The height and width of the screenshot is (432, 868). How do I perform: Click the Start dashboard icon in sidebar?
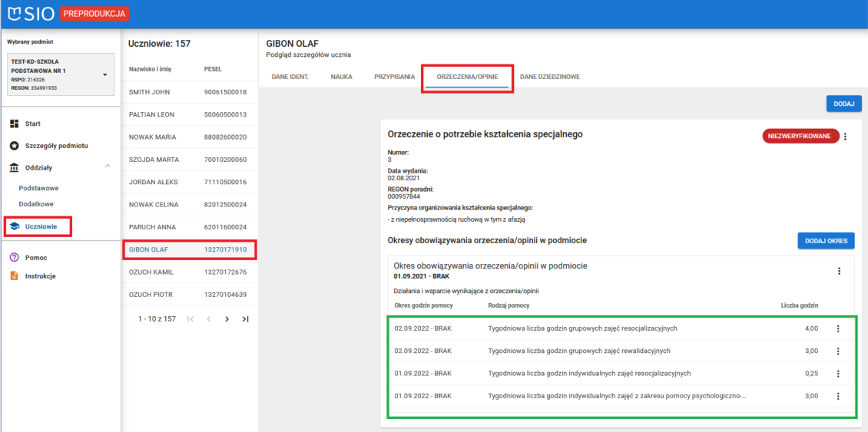[14, 124]
